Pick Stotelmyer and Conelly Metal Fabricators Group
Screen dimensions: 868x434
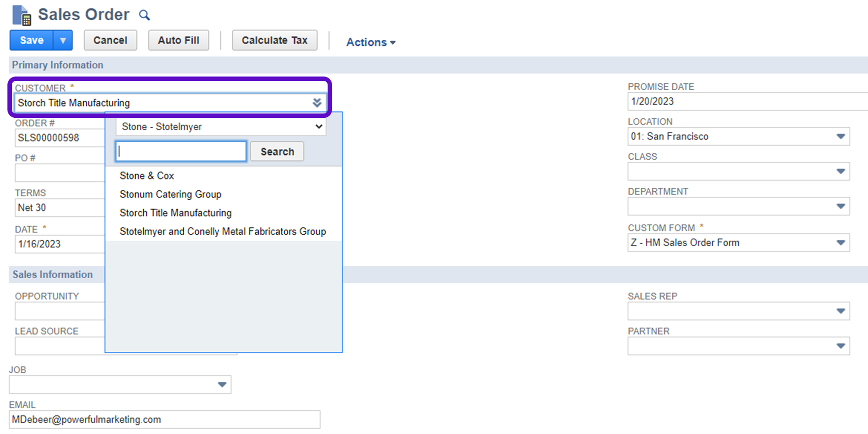[x=223, y=231]
